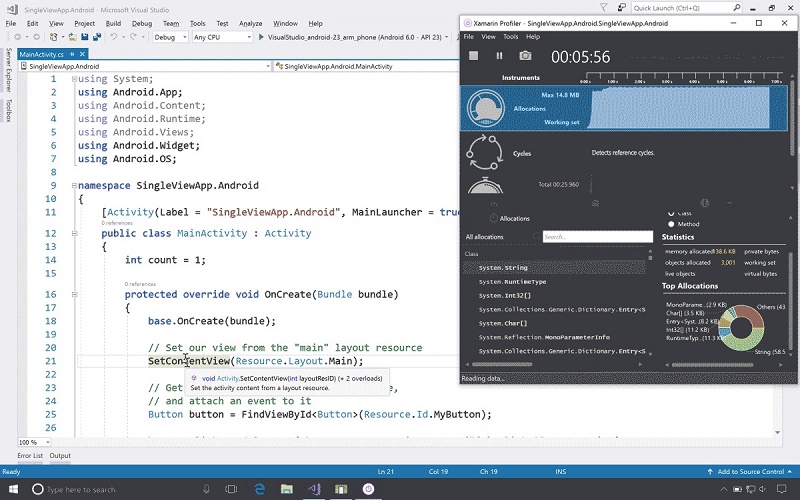Click Navigate Forward in the Visual Studio toolbar
The image size is (800, 500).
coord(36,37)
